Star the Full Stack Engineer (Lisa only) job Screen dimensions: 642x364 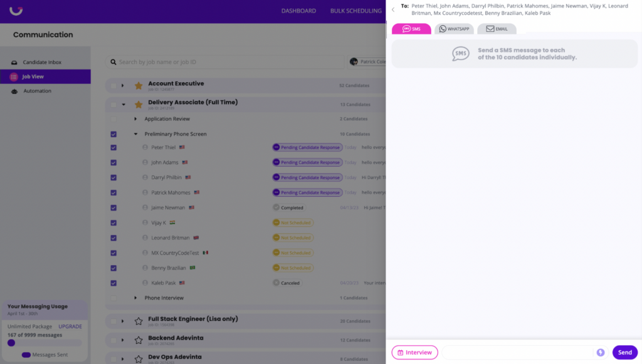coord(139,321)
